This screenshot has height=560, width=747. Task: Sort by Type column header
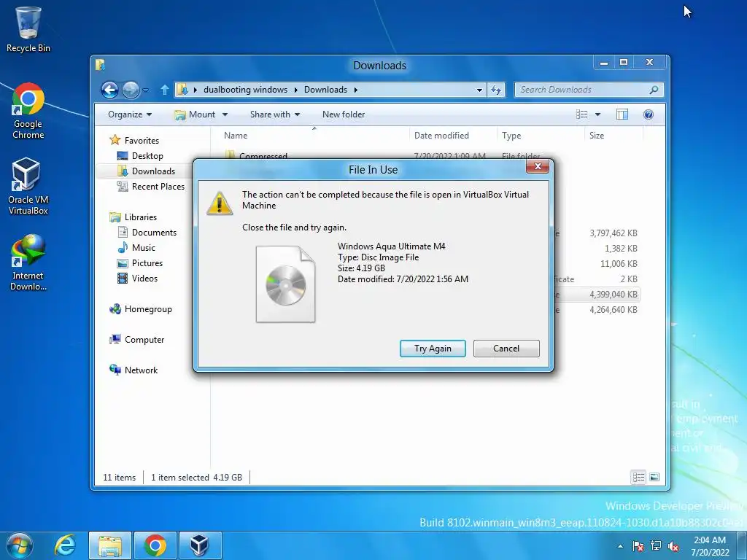[541, 135]
